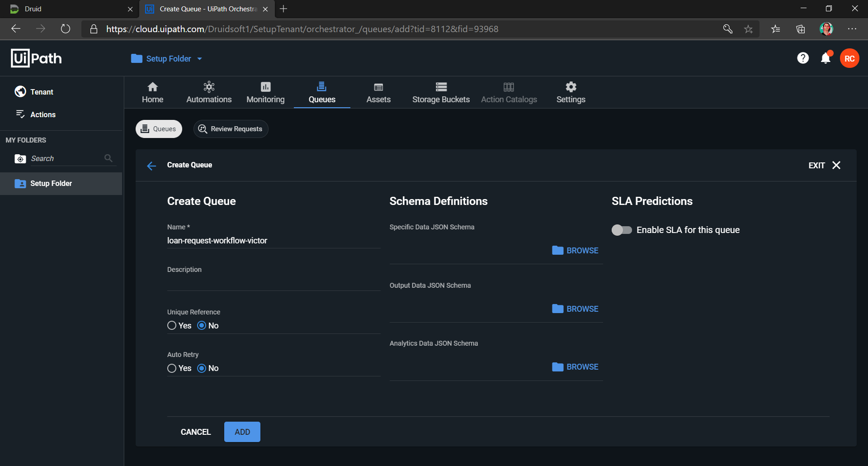Open the Settings tab
Screen dimensions: 868x466
[571, 92]
